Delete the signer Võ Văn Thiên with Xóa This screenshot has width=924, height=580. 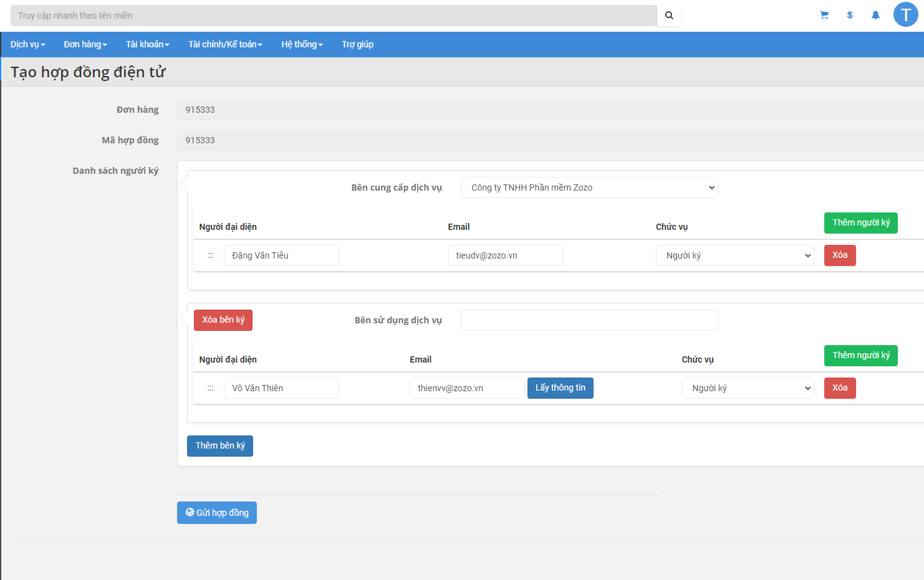840,388
